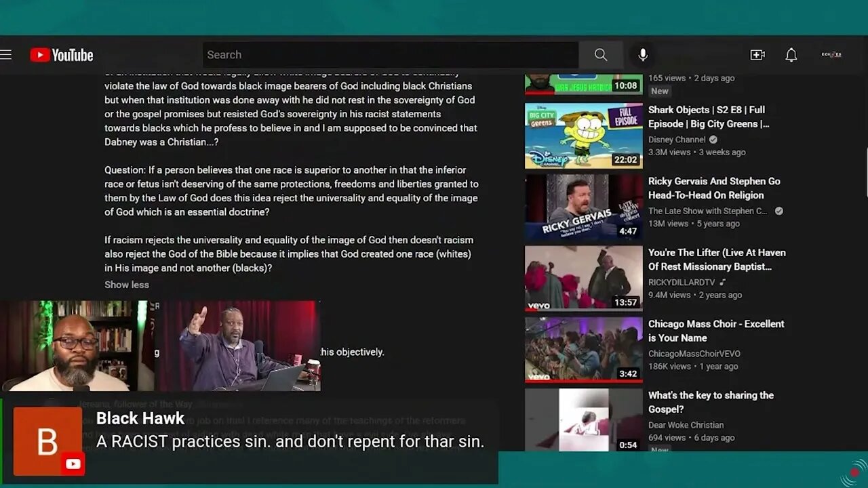The image size is (868, 488).
Task: Click the paragraph starting 'Question: If a person believes'
Action: [x=292, y=191]
